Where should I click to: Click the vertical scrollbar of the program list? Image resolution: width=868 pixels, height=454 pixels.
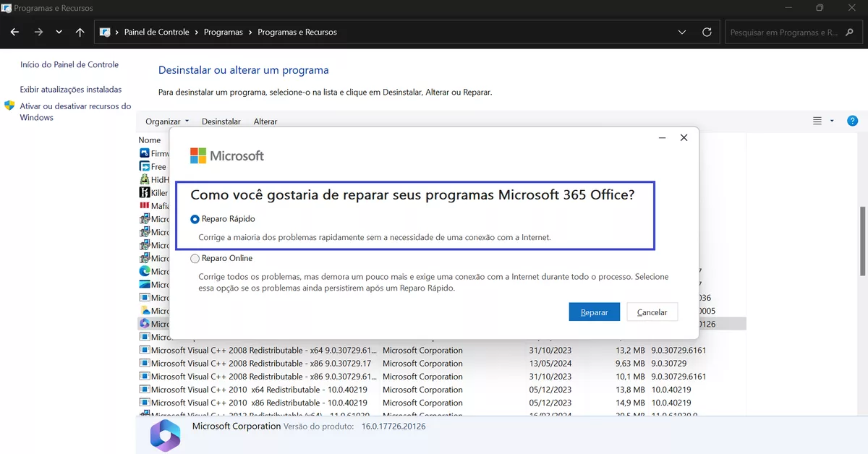click(x=862, y=241)
